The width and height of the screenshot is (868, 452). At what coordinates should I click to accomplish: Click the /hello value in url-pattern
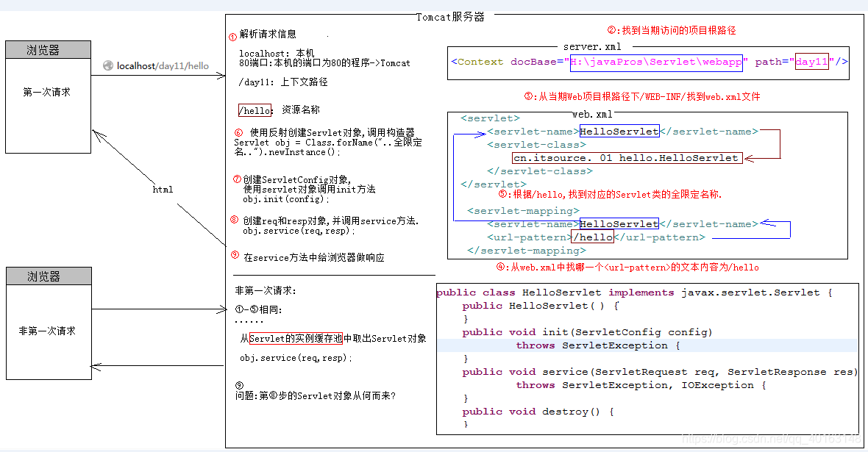point(593,237)
